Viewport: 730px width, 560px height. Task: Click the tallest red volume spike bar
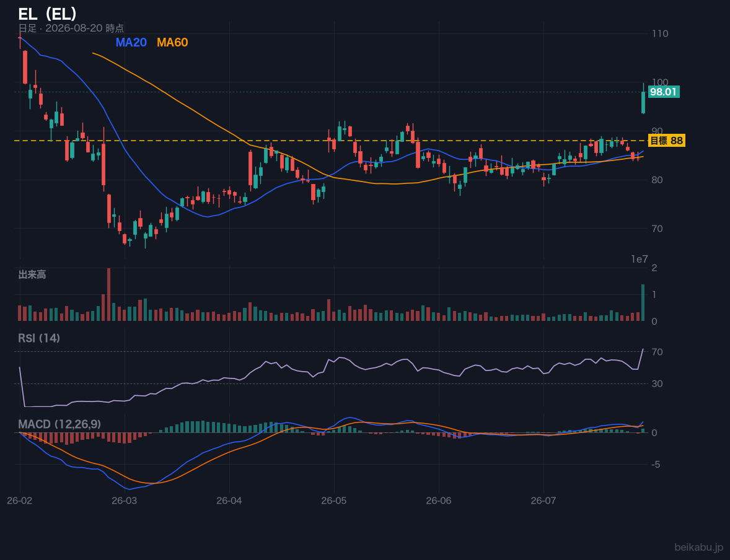(x=109, y=294)
